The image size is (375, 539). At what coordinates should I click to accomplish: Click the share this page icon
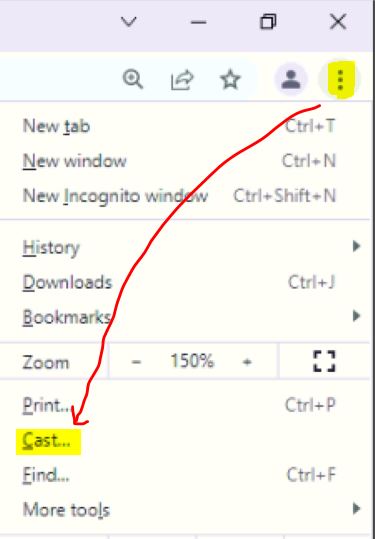click(x=182, y=80)
